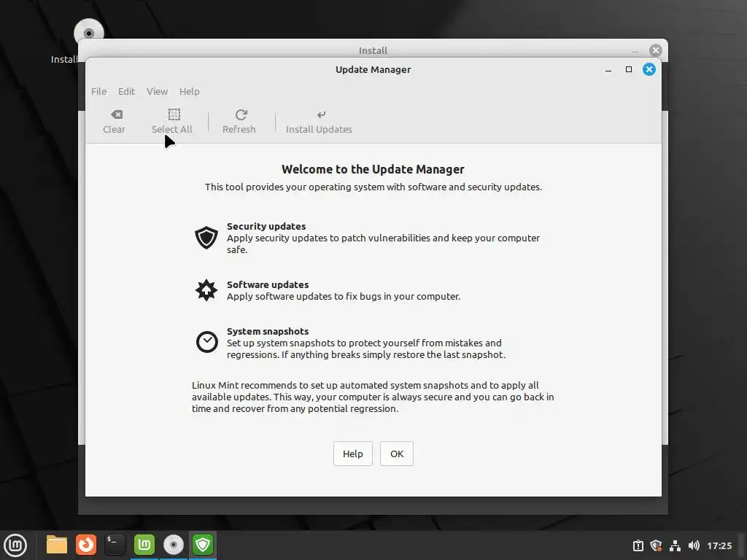Click the clipboard notification tray icon

point(638,545)
